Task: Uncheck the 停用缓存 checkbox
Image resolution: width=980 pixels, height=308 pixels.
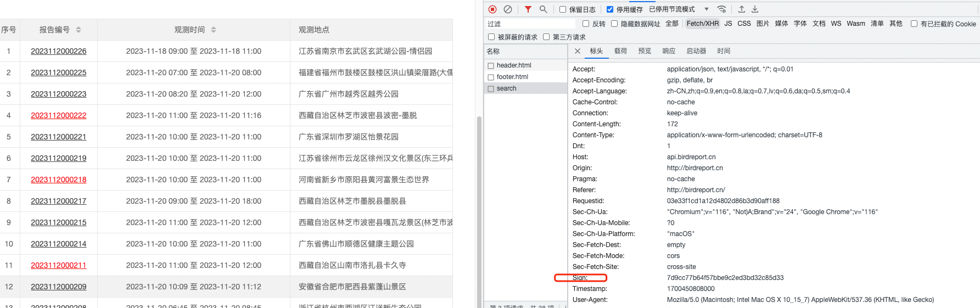Action: coord(610,9)
